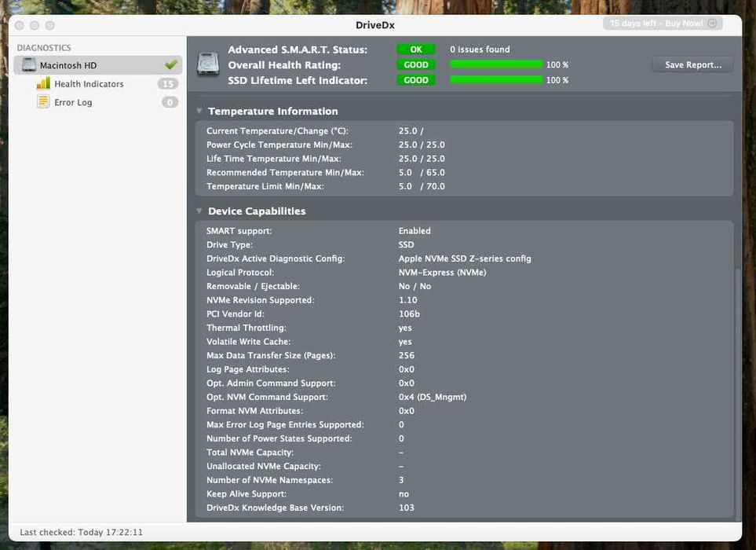Click 'Apple NVMe SSD Z-series config' value
Screen dimensions: 756x550
[x=465, y=258]
